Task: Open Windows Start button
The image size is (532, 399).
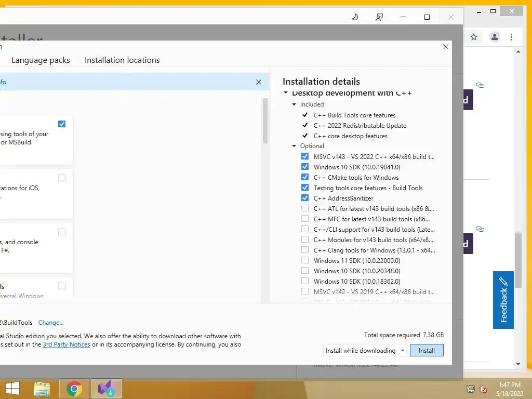Action: click(x=12, y=389)
